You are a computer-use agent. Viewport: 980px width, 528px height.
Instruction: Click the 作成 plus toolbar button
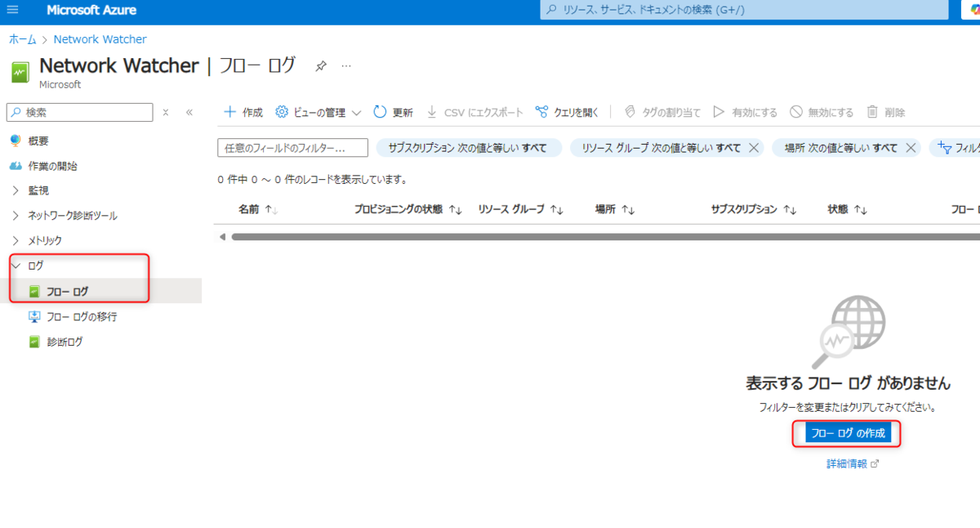(243, 112)
